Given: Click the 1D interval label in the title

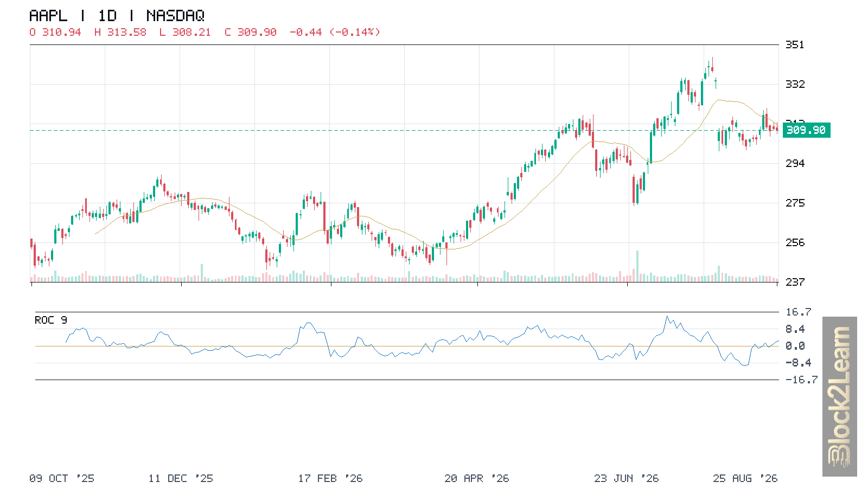Looking at the screenshot, I should point(107,16).
